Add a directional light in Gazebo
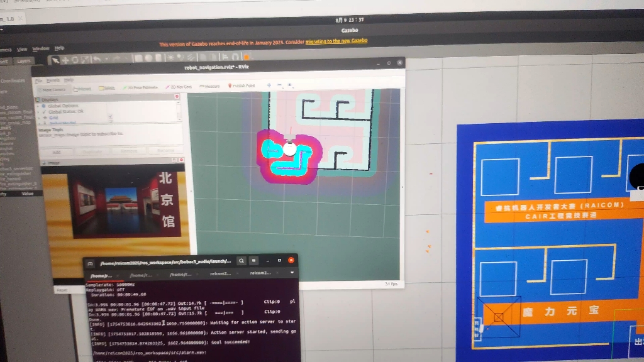The width and height of the screenshot is (644, 362). [x=191, y=57]
